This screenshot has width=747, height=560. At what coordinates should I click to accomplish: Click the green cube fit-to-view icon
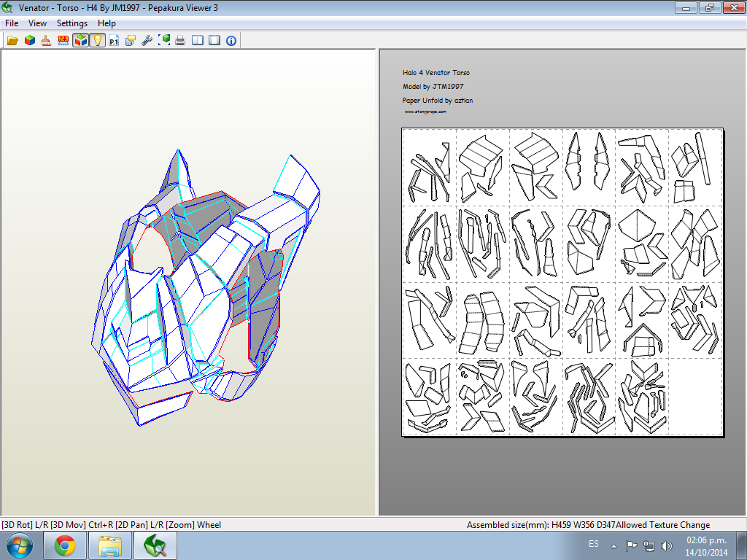coord(164,41)
